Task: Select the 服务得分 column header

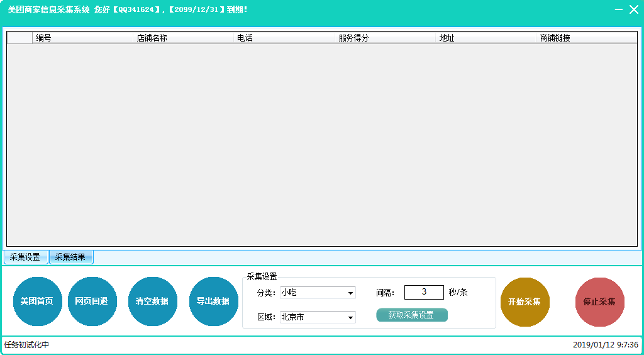Action: pyautogui.click(x=385, y=38)
